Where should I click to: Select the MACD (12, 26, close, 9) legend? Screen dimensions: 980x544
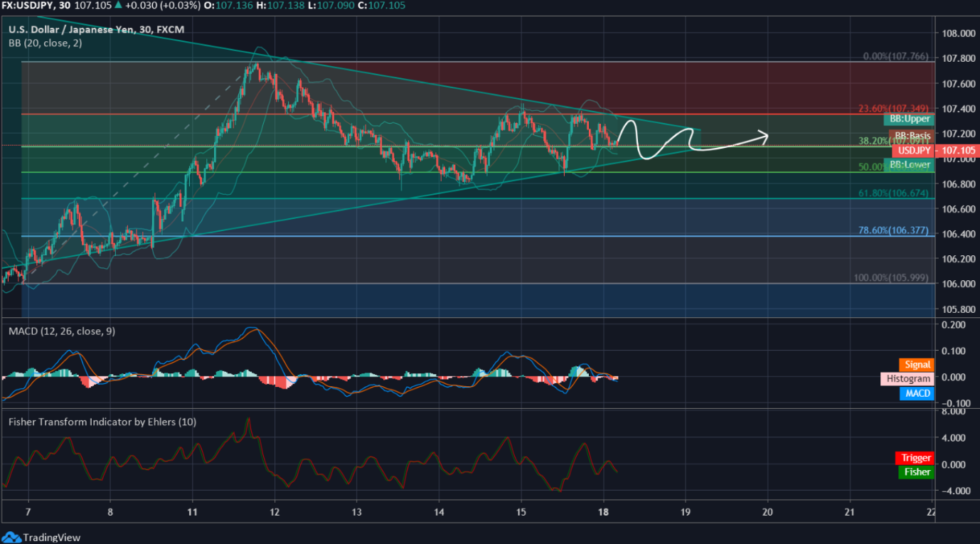(63, 331)
